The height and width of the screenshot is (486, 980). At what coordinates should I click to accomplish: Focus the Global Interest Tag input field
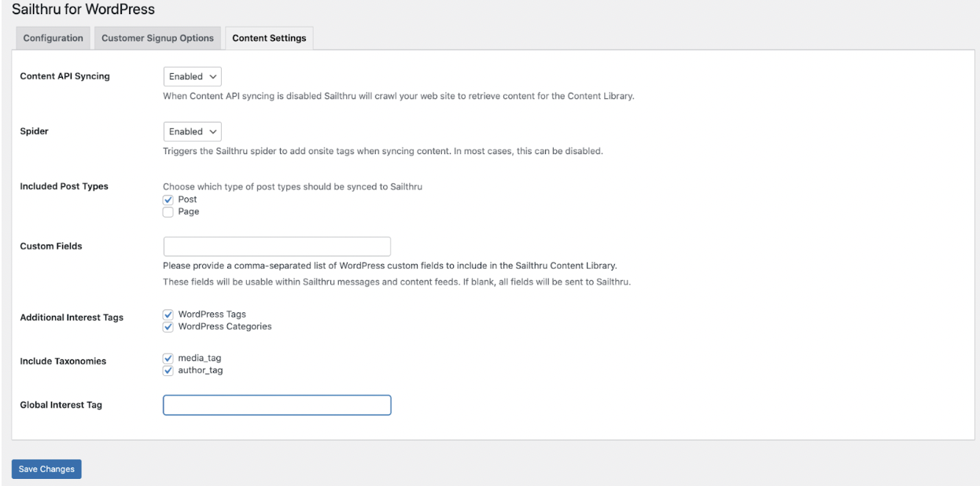(277, 405)
